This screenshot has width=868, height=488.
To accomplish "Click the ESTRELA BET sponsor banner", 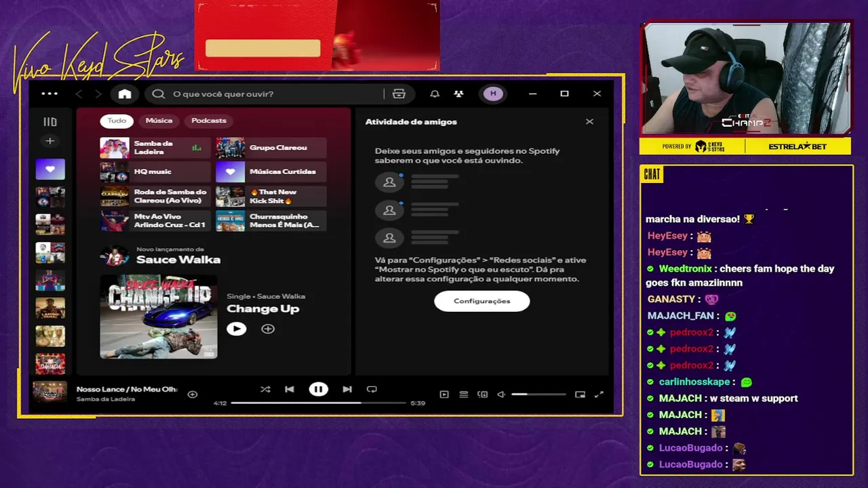I will tap(798, 146).
